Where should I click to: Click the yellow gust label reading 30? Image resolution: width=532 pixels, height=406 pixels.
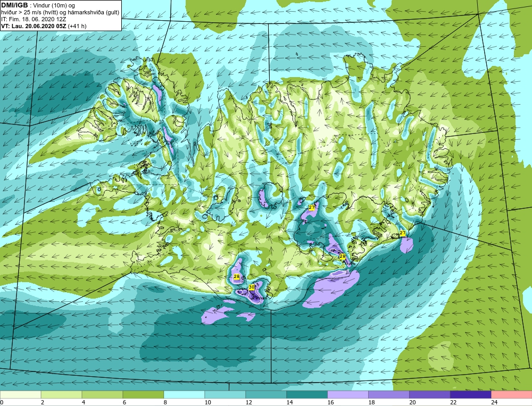click(x=252, y=287)
